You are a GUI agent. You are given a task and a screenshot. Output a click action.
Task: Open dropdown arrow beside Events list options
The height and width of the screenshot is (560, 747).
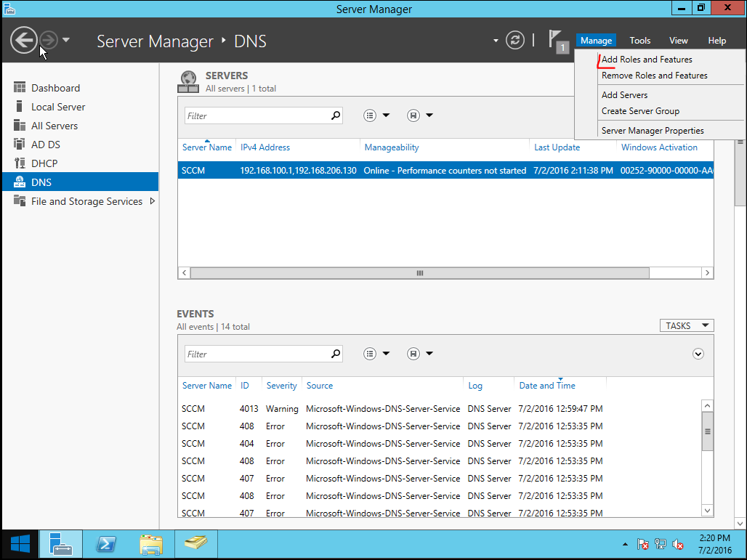[x=386, y=354]
